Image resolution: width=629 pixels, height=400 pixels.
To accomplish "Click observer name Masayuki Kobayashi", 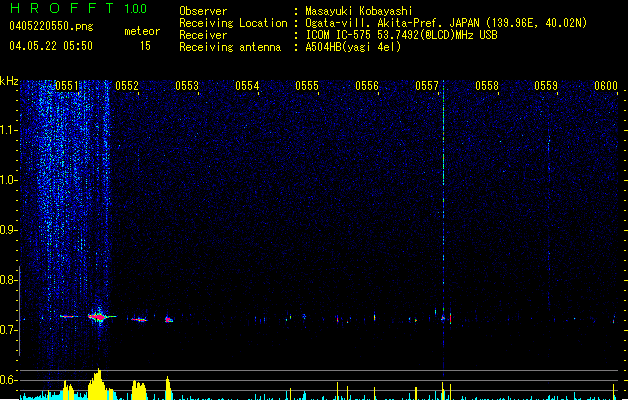I will 359,11.
